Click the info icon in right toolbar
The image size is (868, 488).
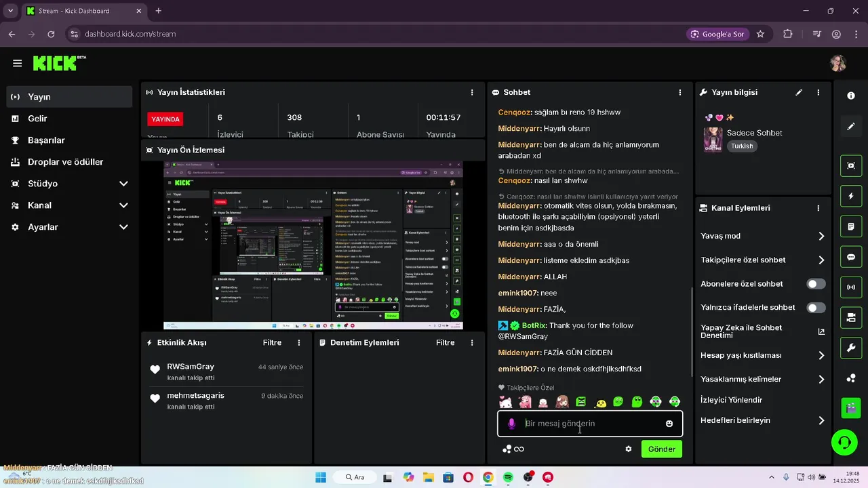[851, 96]
